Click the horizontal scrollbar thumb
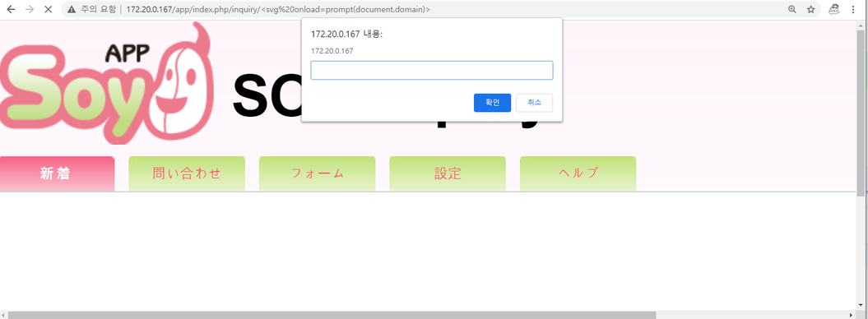 (x=332, y=315)
